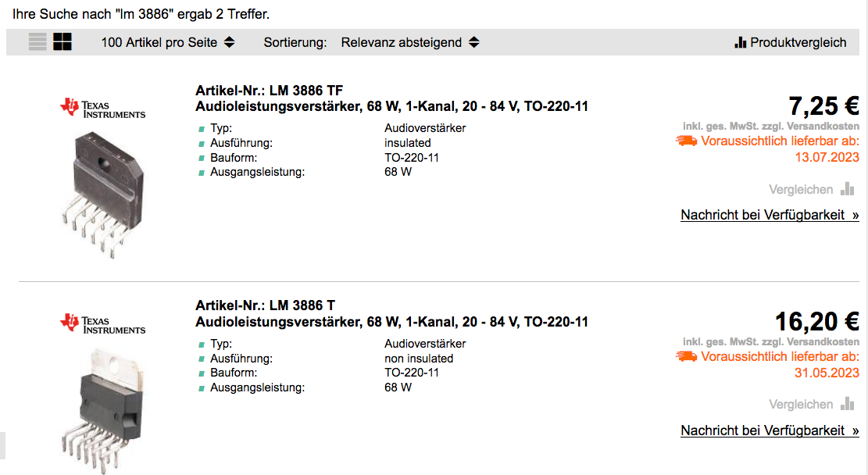Click Nachricht bei Verfügbarkeit for LM 3886 TF
The width and height of the screenshot is (868, 475).
point(770,215)
